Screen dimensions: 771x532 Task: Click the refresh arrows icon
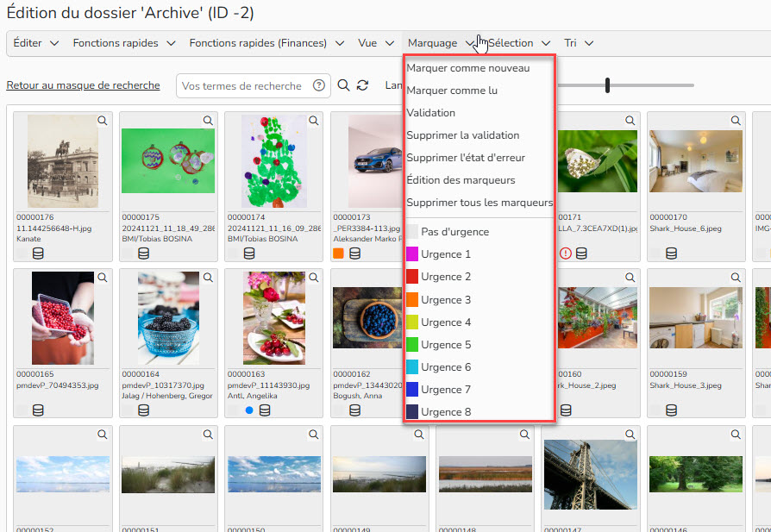click(x=363, y=85)
